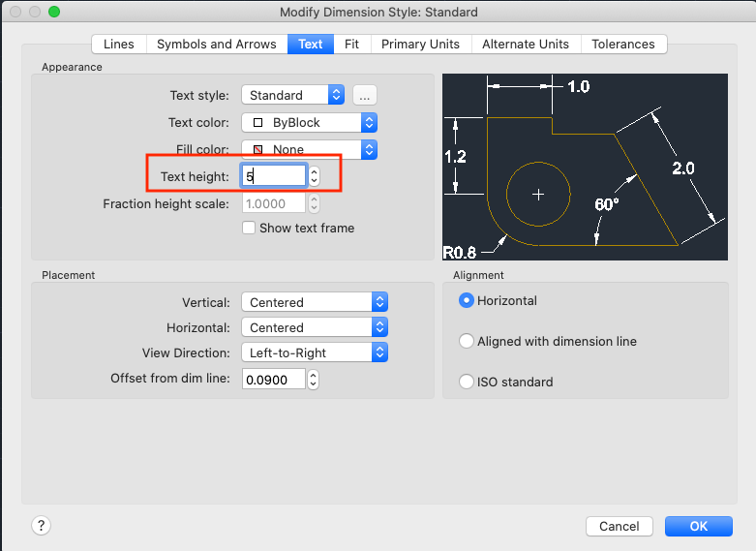The height and width of the screenshot is (551, 756).
Task: Open the Vertical placement dropdown
Action: click(315, 302)
